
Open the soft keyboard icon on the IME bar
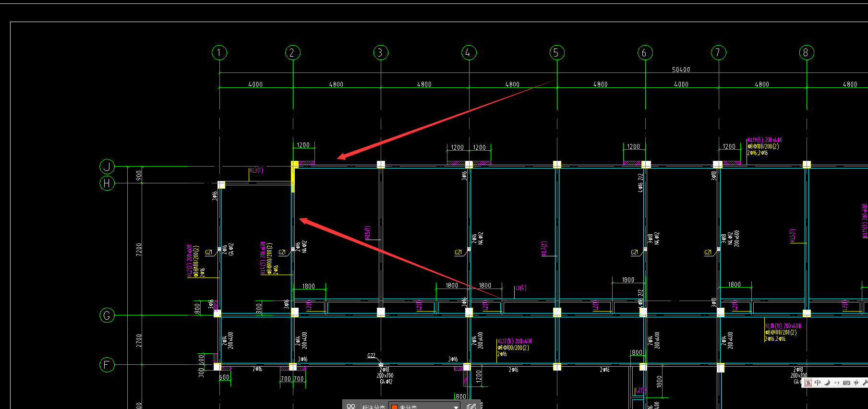click(x=846, y=383)
